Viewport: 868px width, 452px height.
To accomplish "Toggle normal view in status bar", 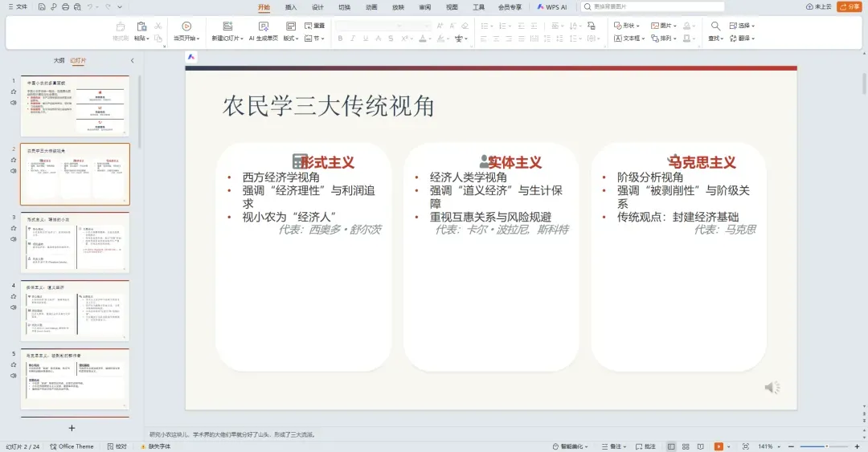I will (671, 446).
